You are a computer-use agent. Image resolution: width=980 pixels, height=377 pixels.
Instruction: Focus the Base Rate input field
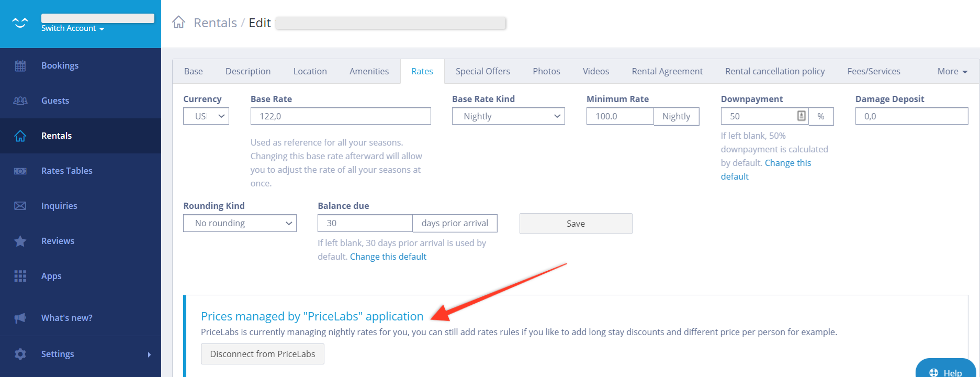point(341,116)
